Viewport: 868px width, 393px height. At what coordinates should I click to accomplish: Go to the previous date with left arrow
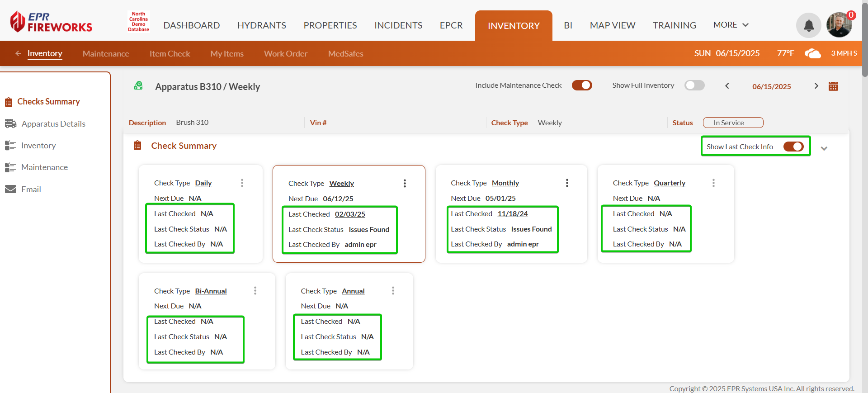(x=727, y=86)
